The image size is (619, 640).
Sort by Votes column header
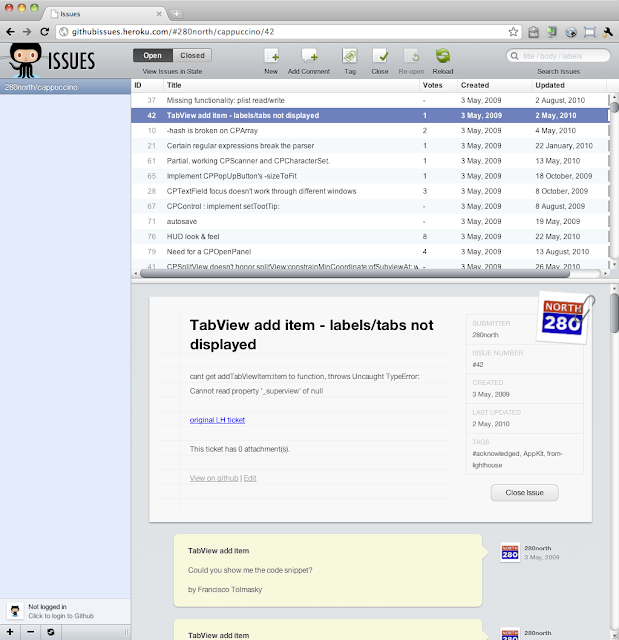point(438,85)
